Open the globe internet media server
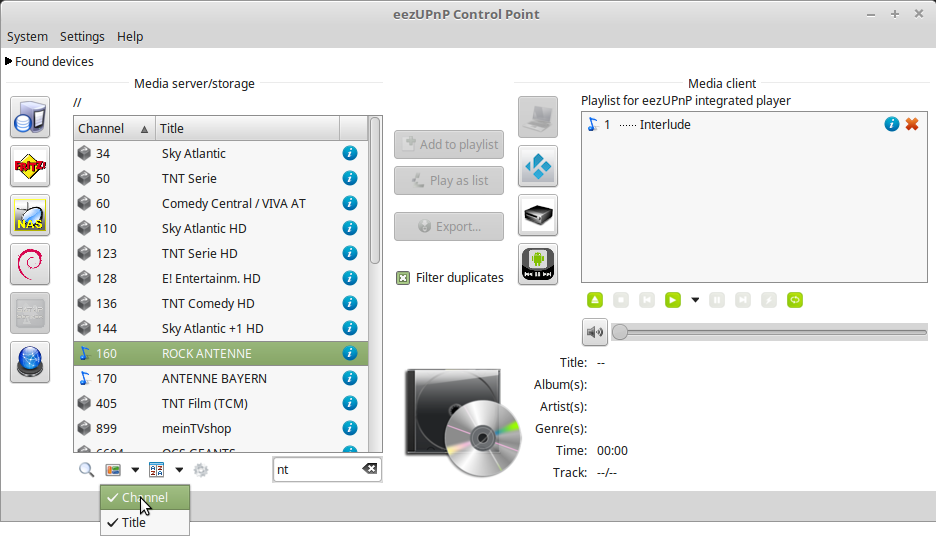The image size is (936, 536). (x=30, y=362)
